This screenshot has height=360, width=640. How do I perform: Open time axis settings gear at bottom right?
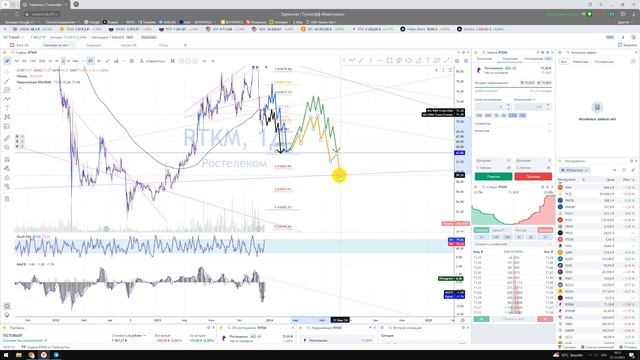462,320
